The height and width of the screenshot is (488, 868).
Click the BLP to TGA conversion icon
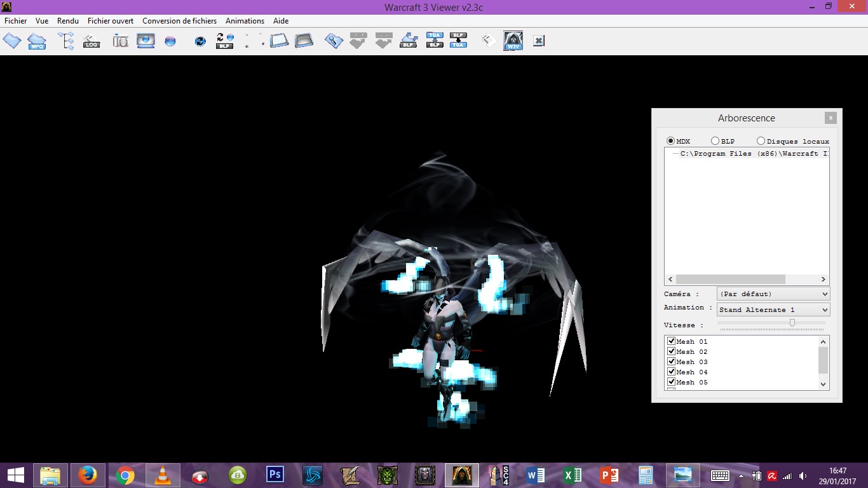pyautogui.click(x=459, y=41)
